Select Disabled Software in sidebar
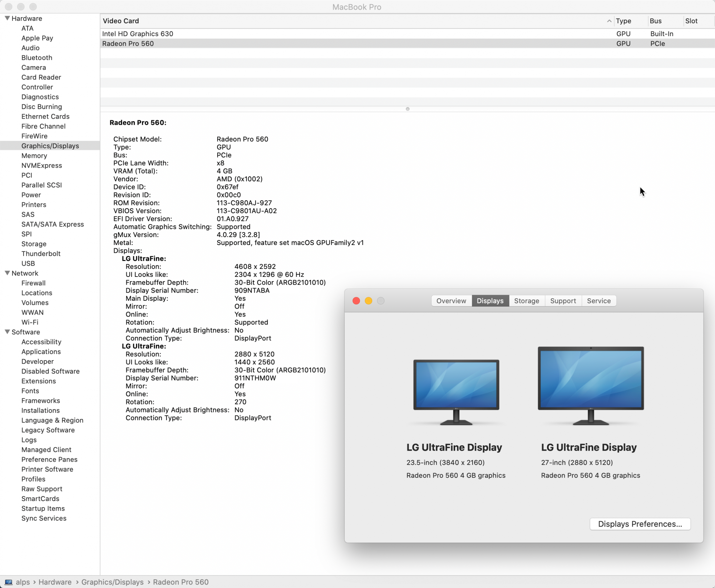This screenshot has height=588, width=715. point(50,371)
